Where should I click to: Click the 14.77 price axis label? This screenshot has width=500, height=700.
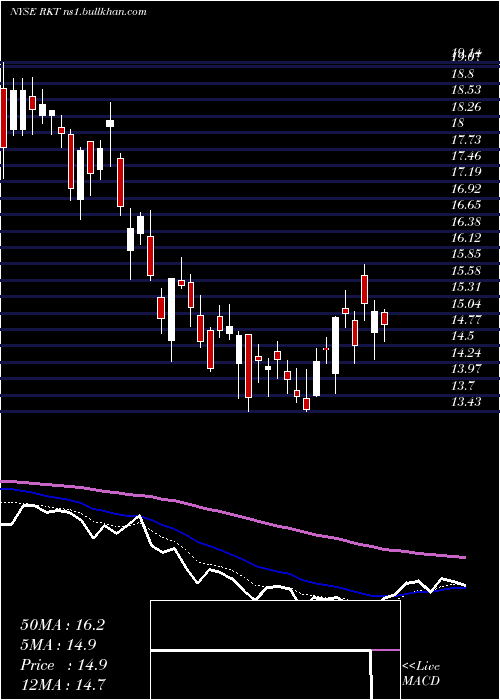pyautogui.click(x=466, y=320)
